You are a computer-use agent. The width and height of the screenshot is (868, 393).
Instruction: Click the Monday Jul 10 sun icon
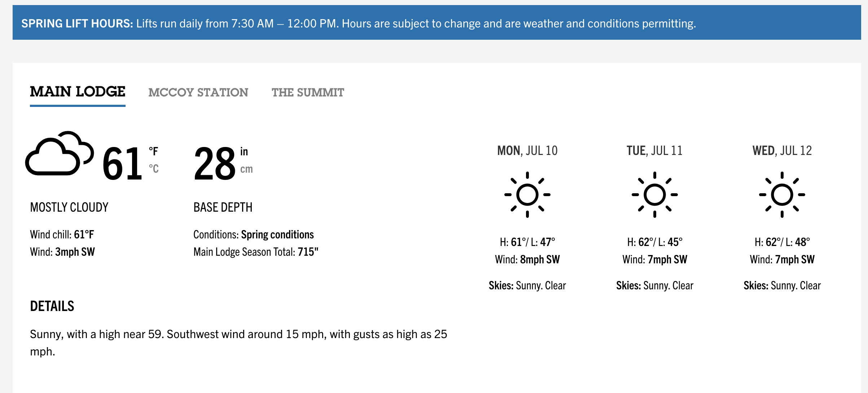pyautogui.click(x=527, y=195)
